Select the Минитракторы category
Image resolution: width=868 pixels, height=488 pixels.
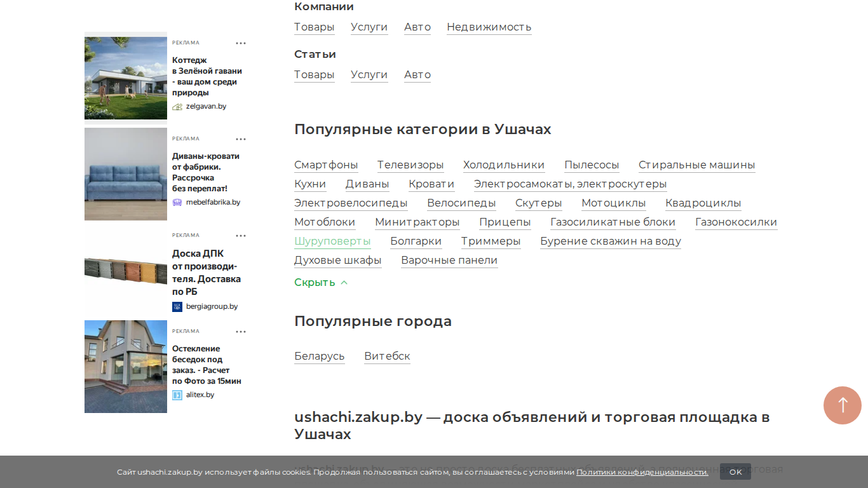pos(417,222)
